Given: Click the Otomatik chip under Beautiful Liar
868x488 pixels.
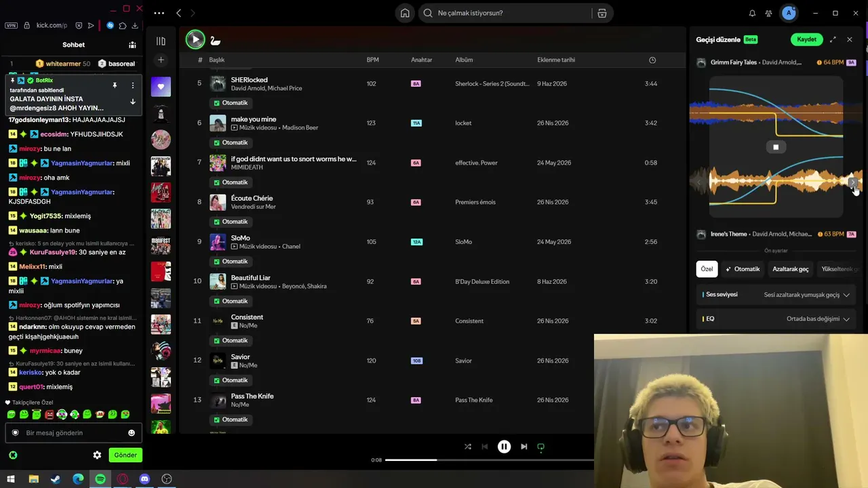Looking at the screenshot, I should tap(231, 301).
